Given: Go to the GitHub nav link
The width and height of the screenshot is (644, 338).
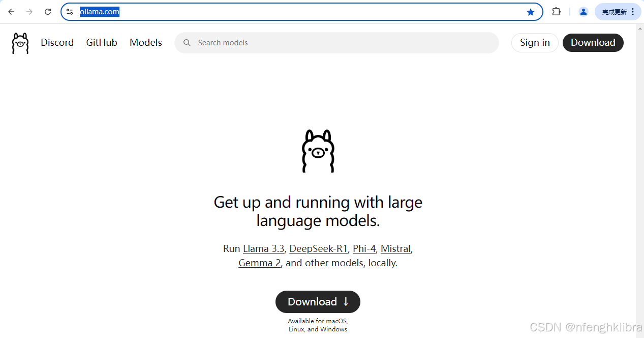Looking at the screenshot, I should click(102, 43).
